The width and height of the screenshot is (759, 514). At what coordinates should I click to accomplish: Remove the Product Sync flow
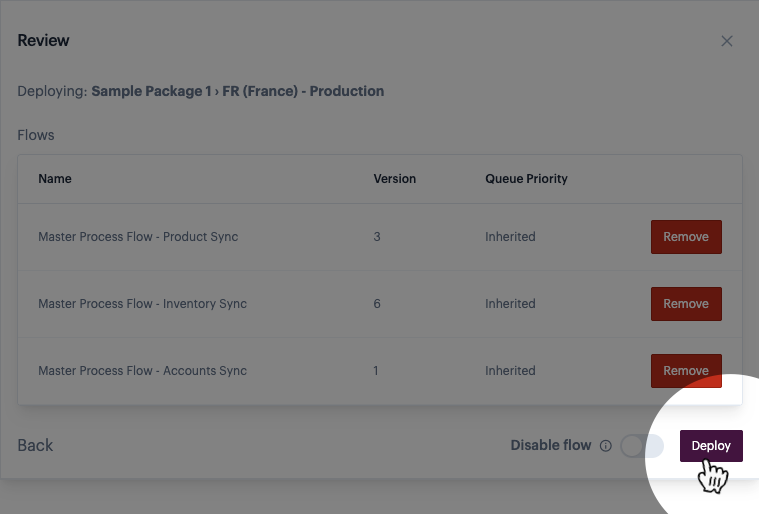coord(686,237)
